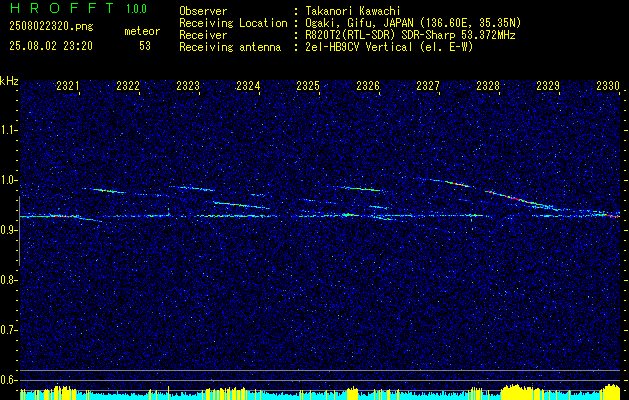Click the 2321 time marker
Viewport: 629px width, 400px height.
tap(68, 85)
